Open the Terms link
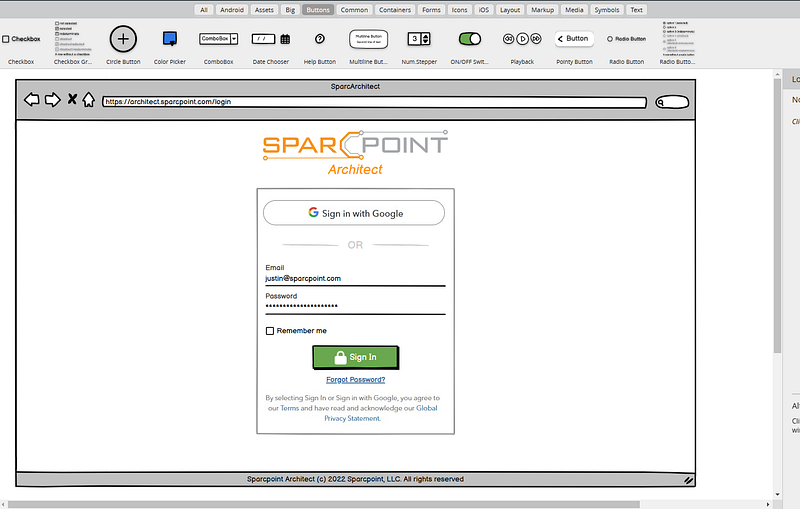 (290, 408)
